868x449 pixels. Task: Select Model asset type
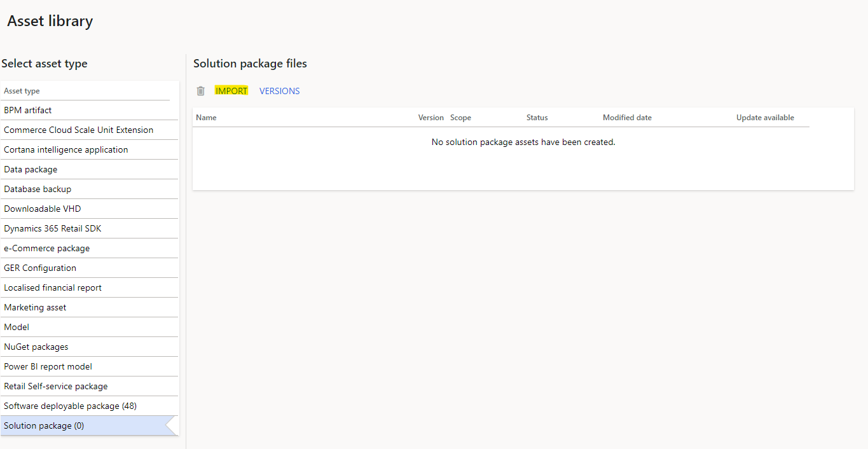(17, 327)
